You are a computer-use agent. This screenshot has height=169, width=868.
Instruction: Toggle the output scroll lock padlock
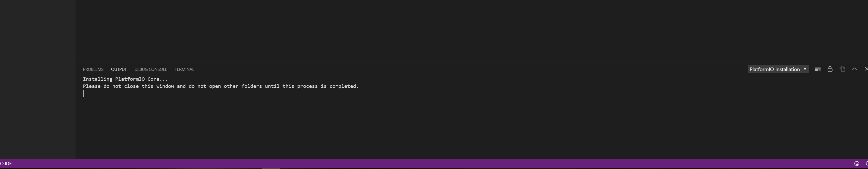coord(830,69)
